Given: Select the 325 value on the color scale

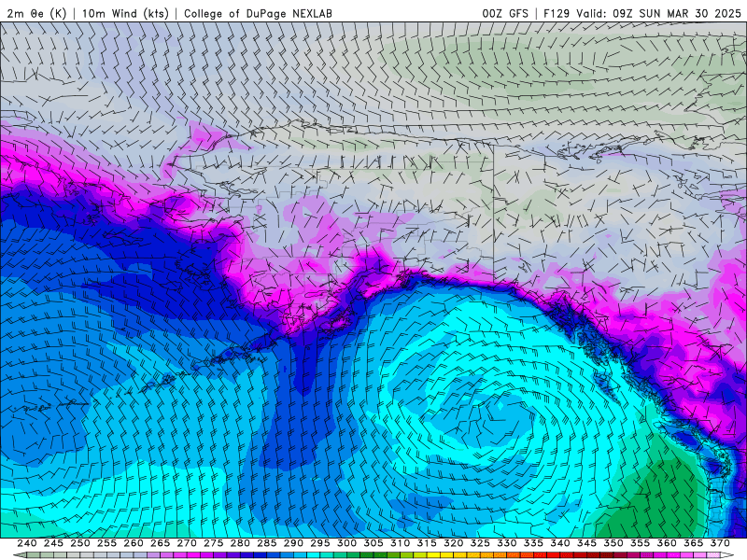Looking at the screenshot, I should pos(480,543).
